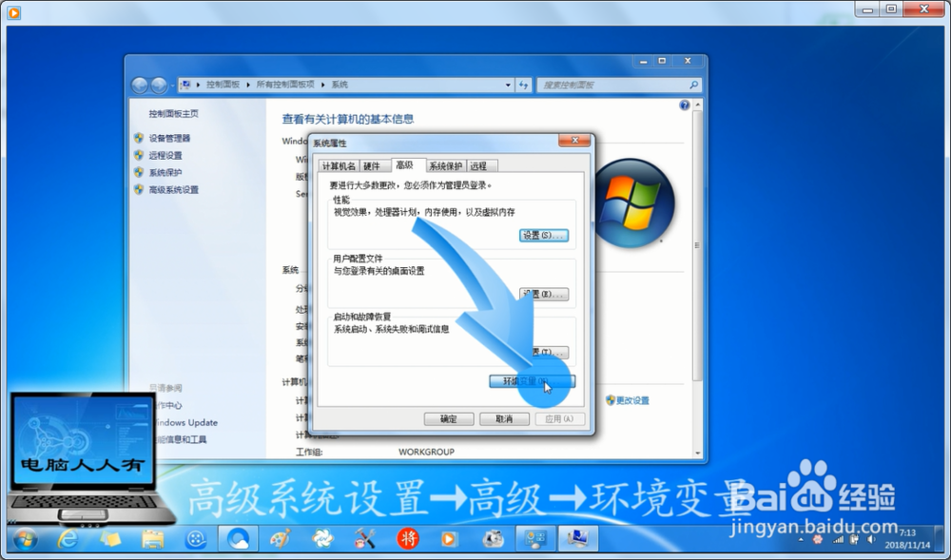Click the clock showing 7:13
The width and height of the screenshot is (951, 560).
point(907,533)
